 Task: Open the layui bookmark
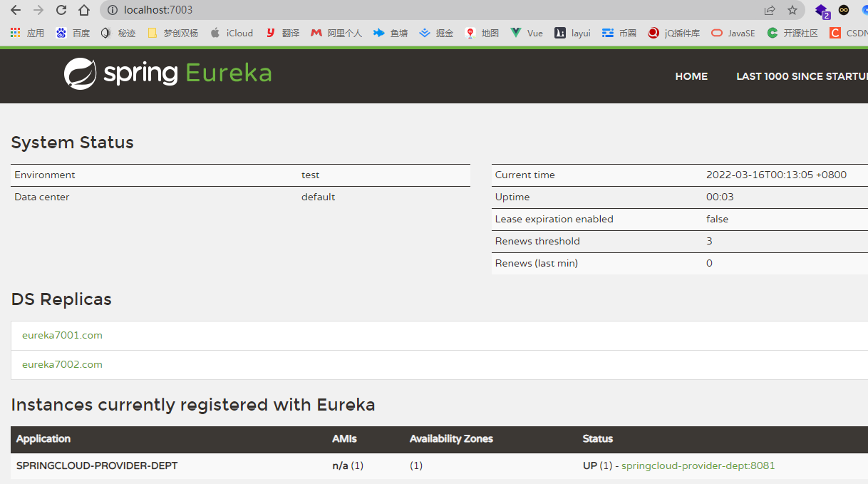(x=572, y=33)
